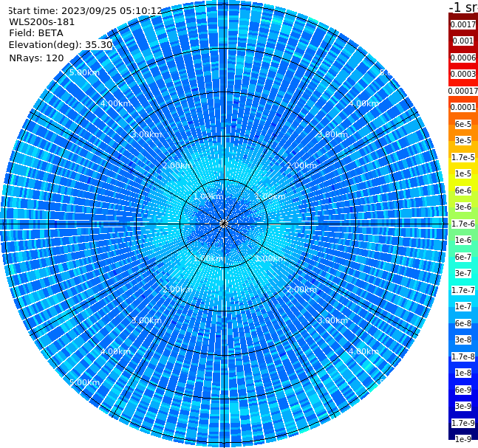Click the 3e-6 colorbar label
This screenshot has height=448, width=478.
tap(463, 207)
